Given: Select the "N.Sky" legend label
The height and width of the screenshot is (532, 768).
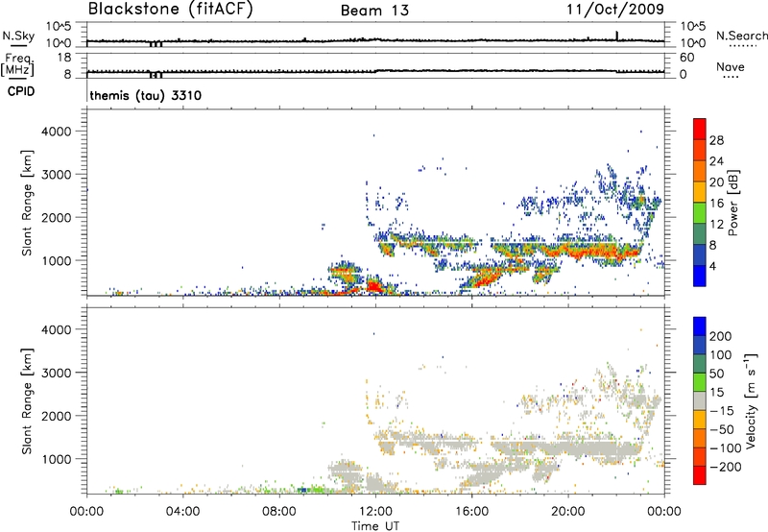Looking at the screenshot, I should pos(18,36).
